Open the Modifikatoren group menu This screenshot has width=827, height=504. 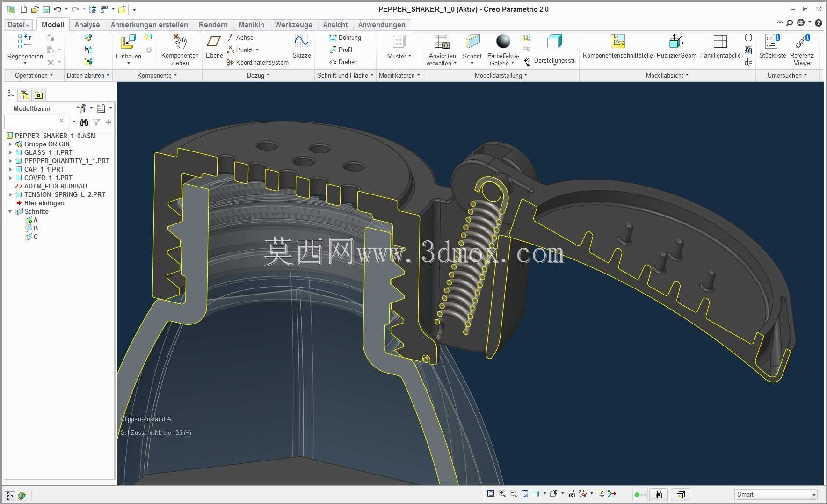[399, 75]
